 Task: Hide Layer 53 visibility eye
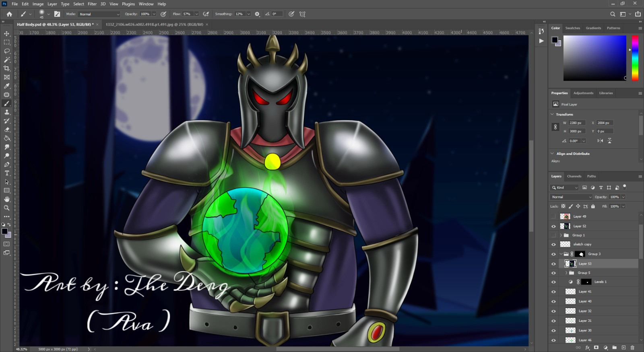click(553, 264)
